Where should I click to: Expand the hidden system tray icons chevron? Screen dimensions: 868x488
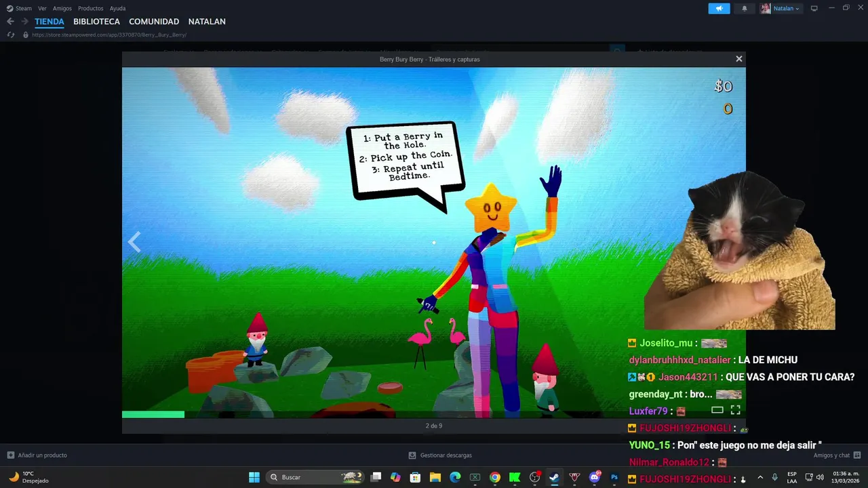click(759, 477)
